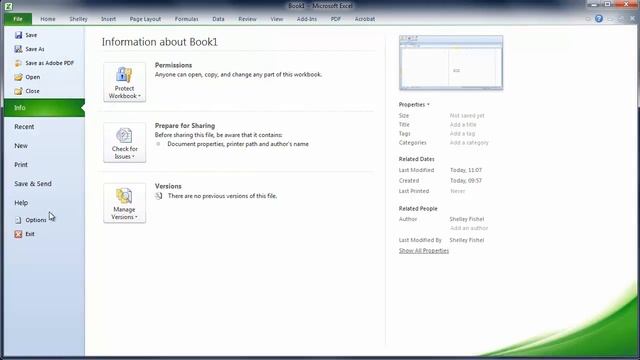Click the Save As icon

click(x=18, y=49)
